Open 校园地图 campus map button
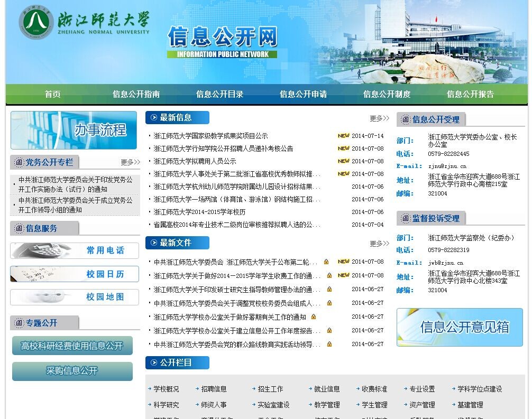This screenshot has height=419, width=532. [x=75, y=297]
